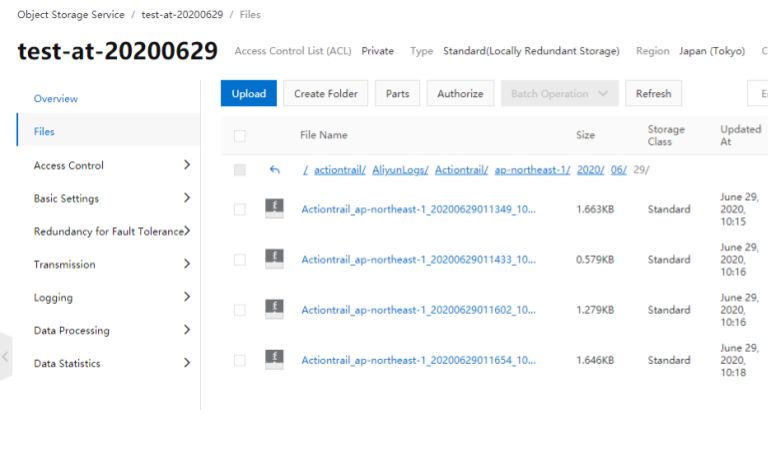Click the 1.646KB size value
Viewport: 773px width, 457px height.
595,360
